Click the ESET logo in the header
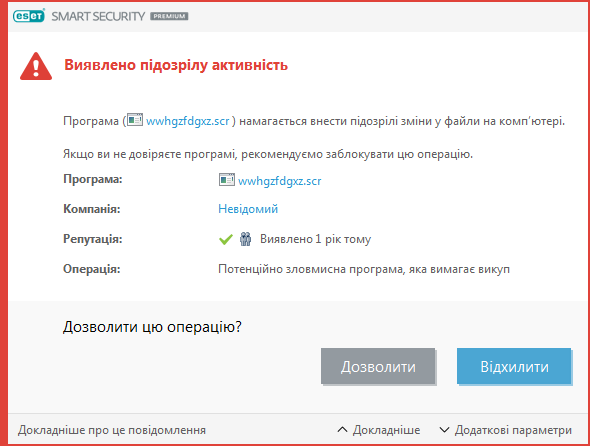 pyautogui.click(x=29, y=16)
